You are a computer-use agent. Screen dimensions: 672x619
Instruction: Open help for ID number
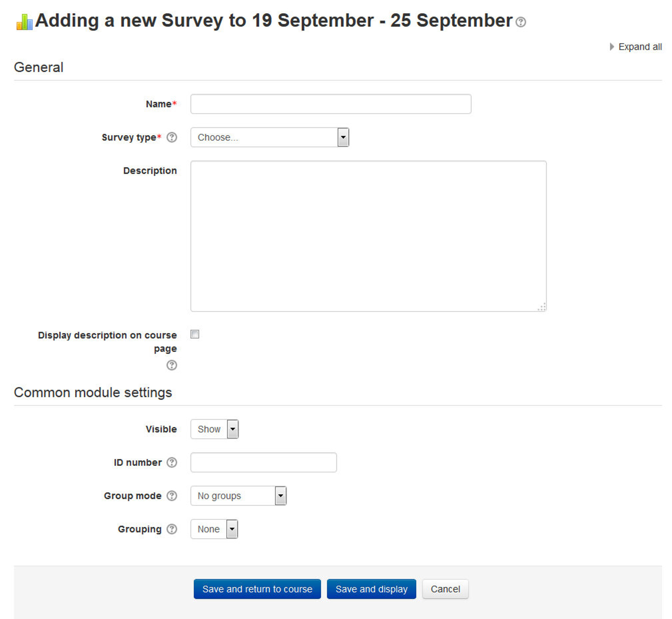[172, 462]
